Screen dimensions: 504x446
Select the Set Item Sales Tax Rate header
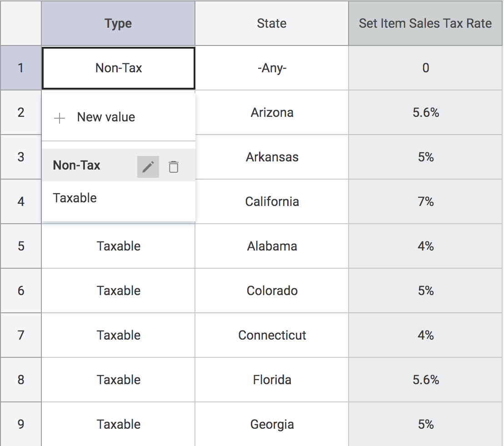tap(425, 24)
